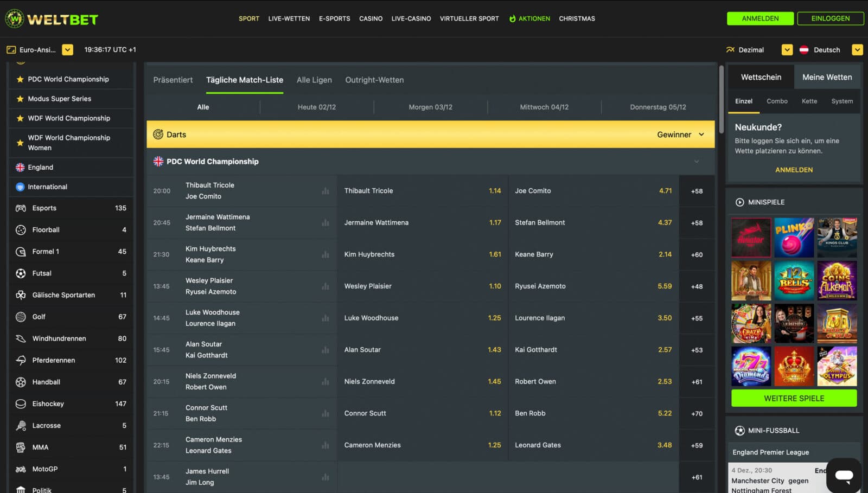
Task: Select the Windhundrennen icon
Action: (x=21, y=338)
